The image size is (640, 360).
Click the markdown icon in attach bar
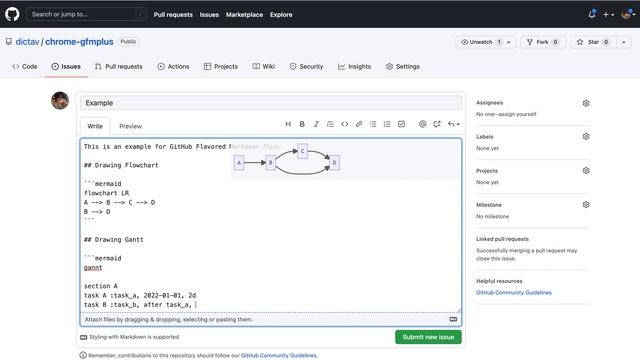pyautogui.click(x=453, y=320)
